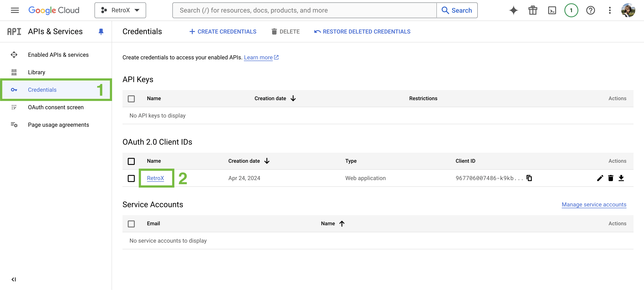Focus the resources search field

304,10
